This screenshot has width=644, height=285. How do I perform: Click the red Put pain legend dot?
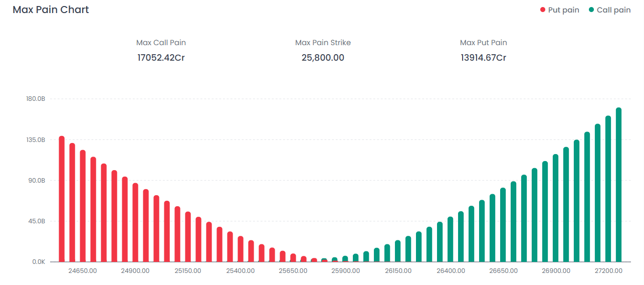[x=542, y=10]
